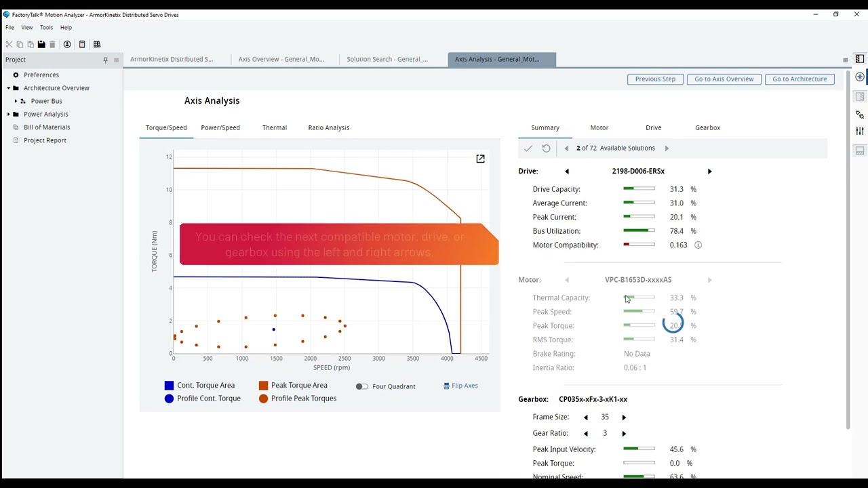Open the View menu
Image resolution: width=868 pixels, height=488 pixels.
pyautogui.click(x=27, y=28)
